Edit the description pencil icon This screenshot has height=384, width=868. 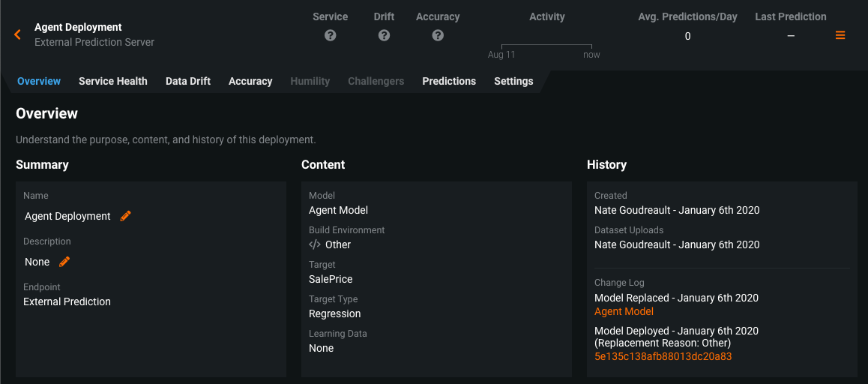[65, 262]
